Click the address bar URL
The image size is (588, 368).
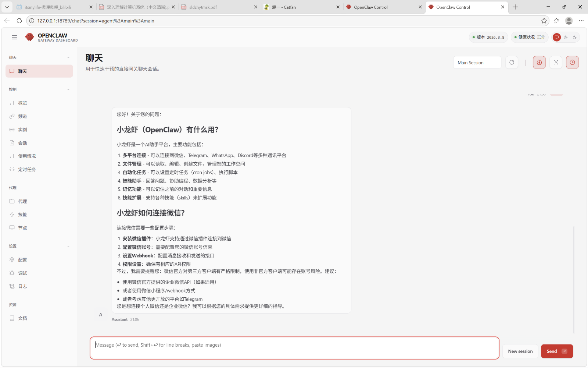coord(96,21)
